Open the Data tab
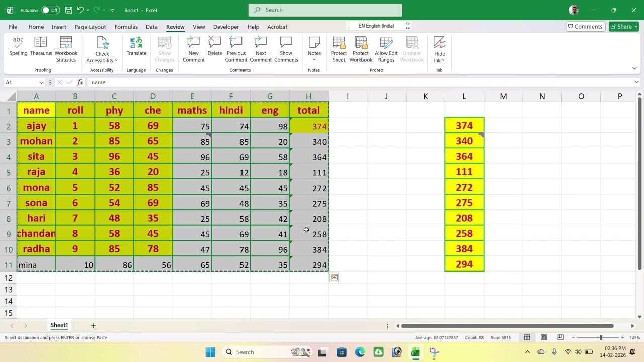This screenshot has height=362, width=644. [x=151, y=27]
